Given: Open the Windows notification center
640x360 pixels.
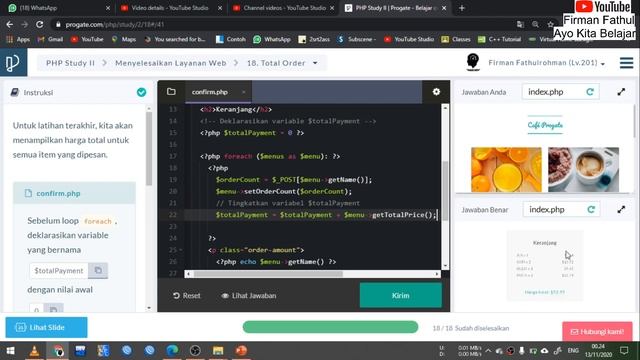Looking at the screenshot, I should [624, 351].
